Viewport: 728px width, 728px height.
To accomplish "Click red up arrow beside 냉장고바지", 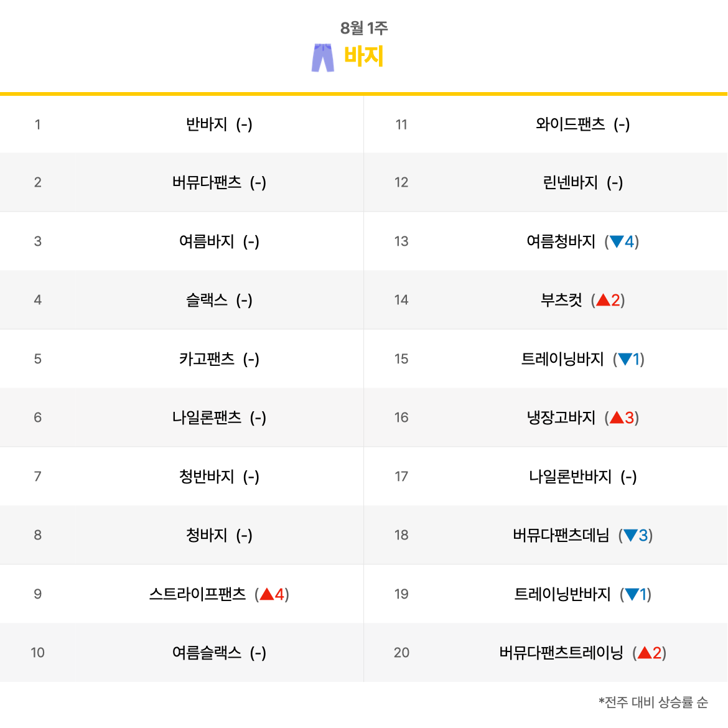I will click(x=617, y=418).
